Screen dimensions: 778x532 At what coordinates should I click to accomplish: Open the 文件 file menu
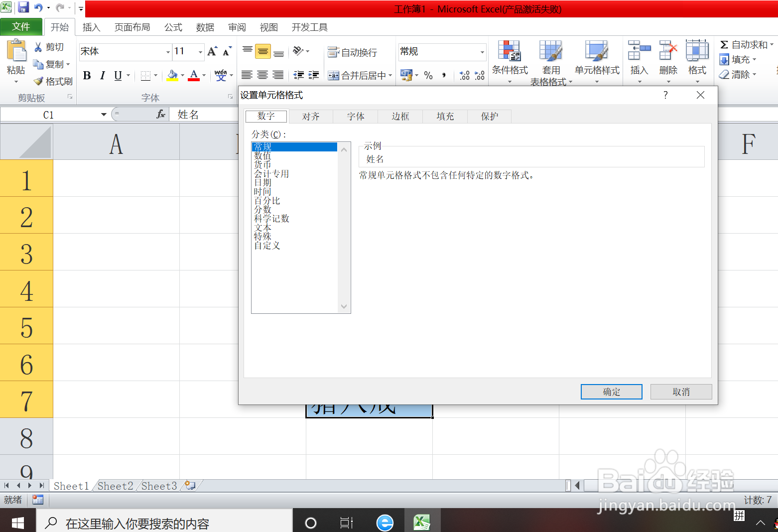[21, 27]
